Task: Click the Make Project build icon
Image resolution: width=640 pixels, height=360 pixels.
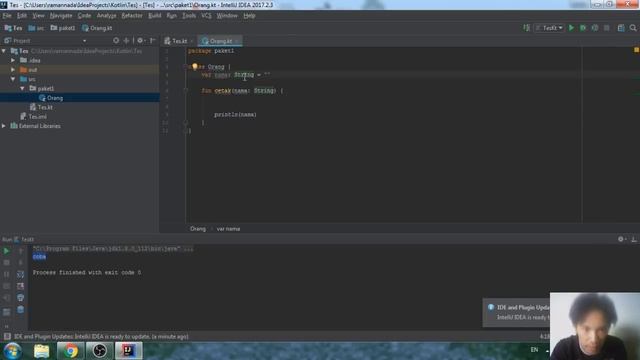Action: 527,28
